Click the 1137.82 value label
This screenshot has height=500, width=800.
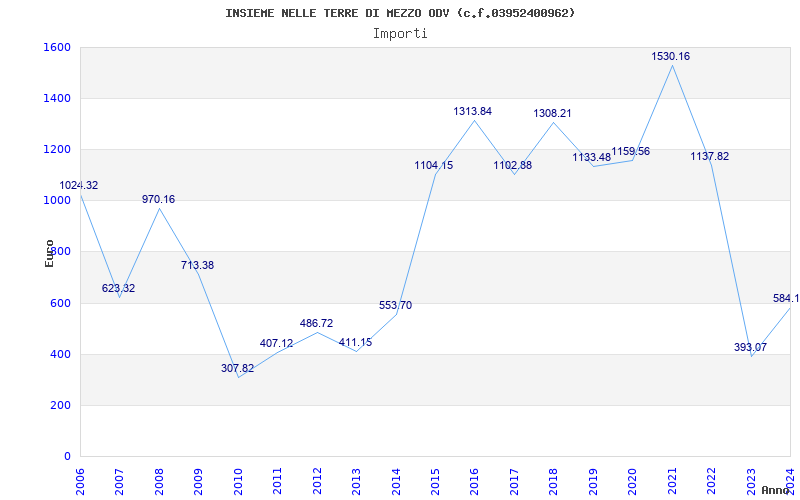coord(710,157)
